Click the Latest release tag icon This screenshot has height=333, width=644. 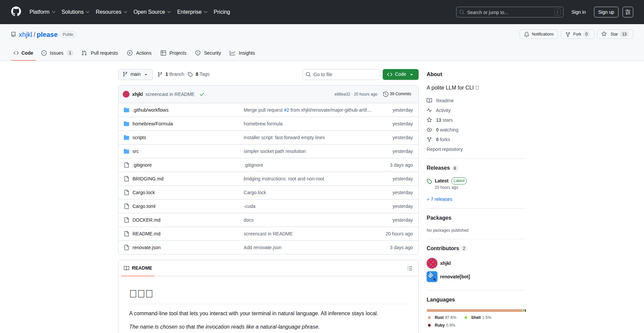(x=429, y=181)
